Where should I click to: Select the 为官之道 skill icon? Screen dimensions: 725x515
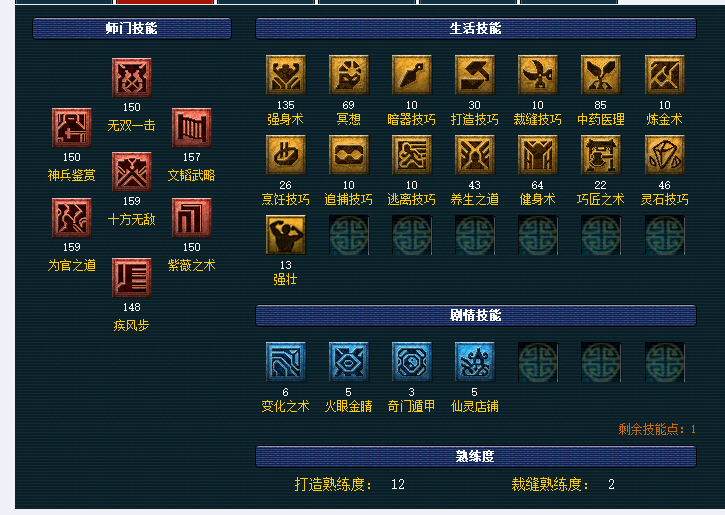(x=72, y=218)
